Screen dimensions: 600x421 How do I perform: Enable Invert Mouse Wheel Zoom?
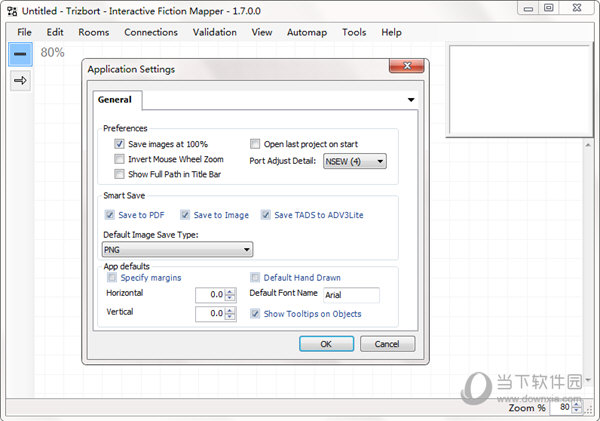pyautogui.click(x=119, y=159)
